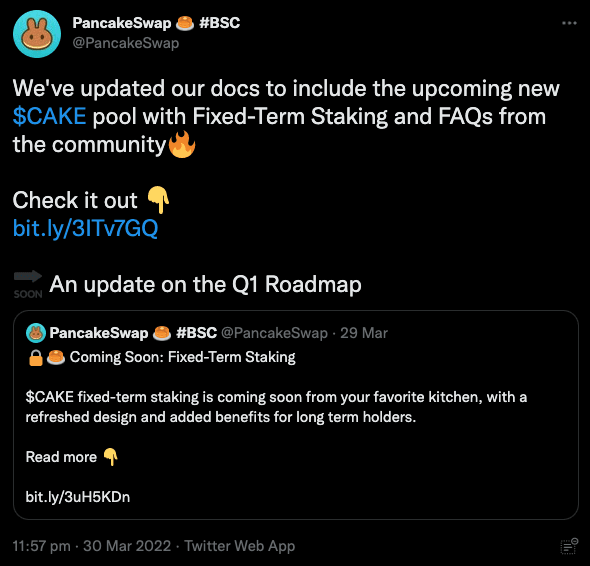Click the pointing-down hand emoji after Check it out
Screen dimensions: 590x566
(158, 200)
